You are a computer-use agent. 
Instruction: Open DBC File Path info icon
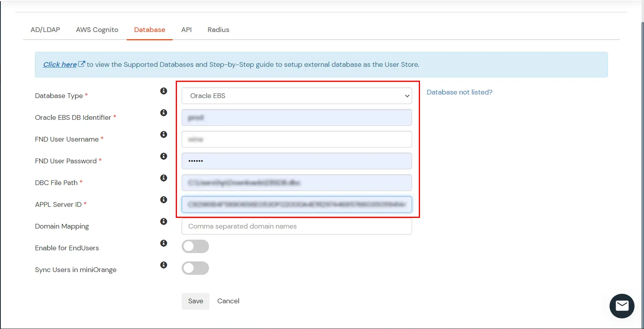163,178
